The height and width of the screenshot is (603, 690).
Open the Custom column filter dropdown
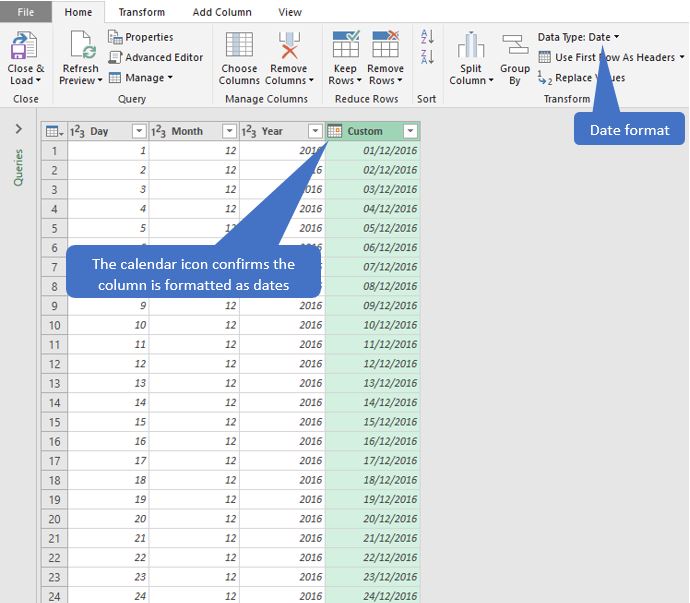pyautogui.click(x=410, y=131)
